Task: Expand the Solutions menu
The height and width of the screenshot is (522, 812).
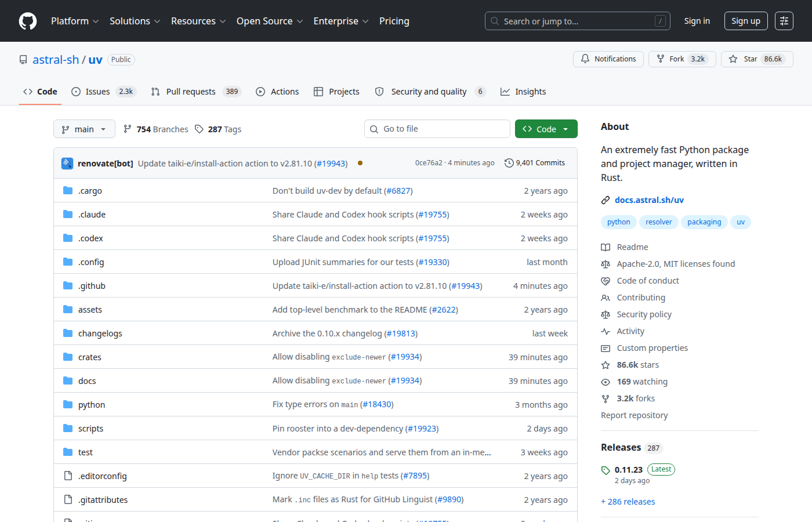Action: pos(135,21)
